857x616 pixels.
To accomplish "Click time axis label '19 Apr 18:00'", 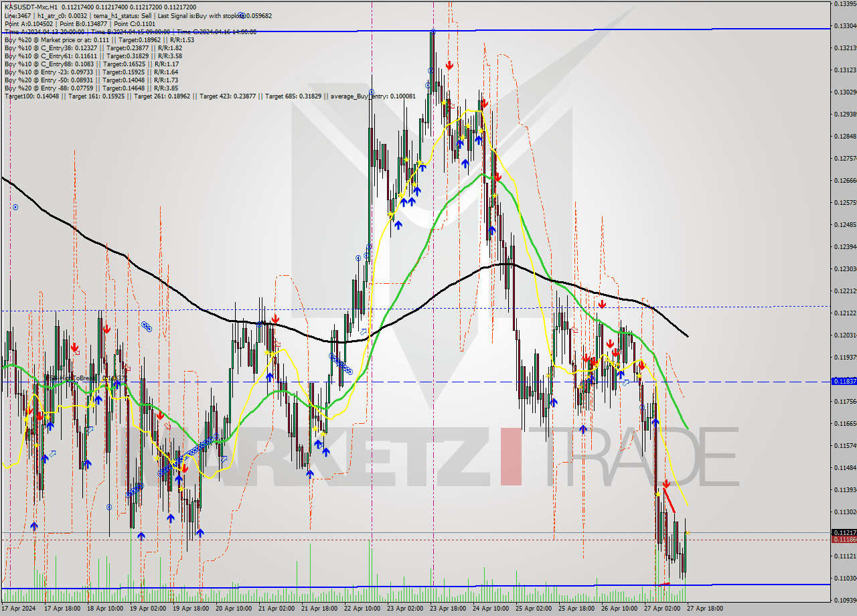I will pyautogui.click(x=191, y=609).
